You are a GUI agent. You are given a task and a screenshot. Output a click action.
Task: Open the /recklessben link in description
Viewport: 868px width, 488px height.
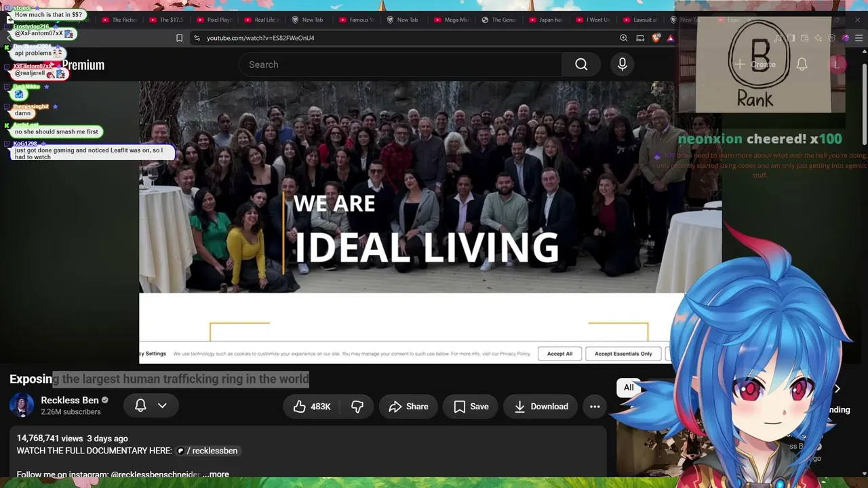coord(208,451)
